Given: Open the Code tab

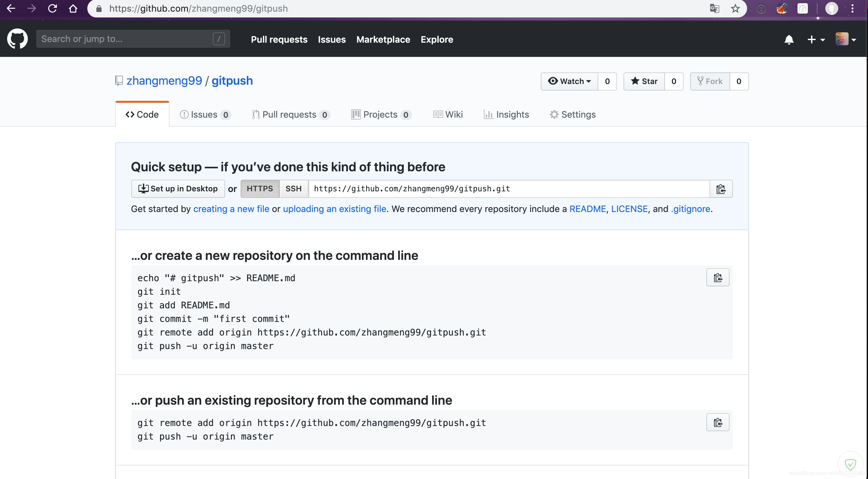Looking at the screenshot, I should point(142,114).
